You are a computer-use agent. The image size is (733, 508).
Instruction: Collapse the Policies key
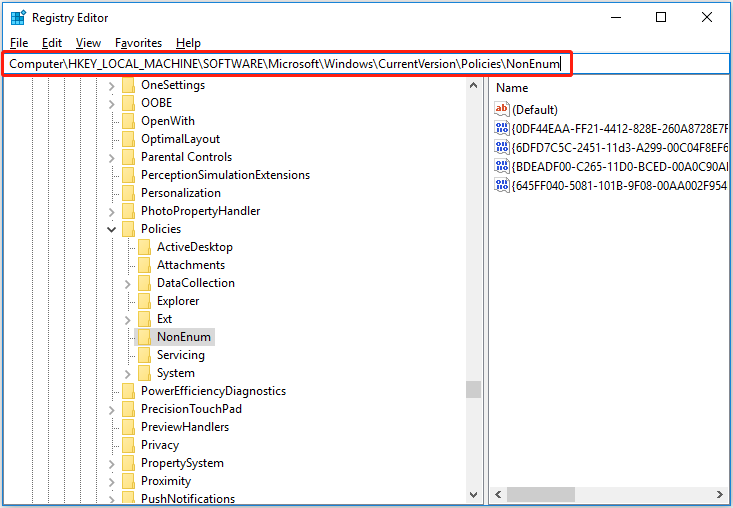pos(111,229)
